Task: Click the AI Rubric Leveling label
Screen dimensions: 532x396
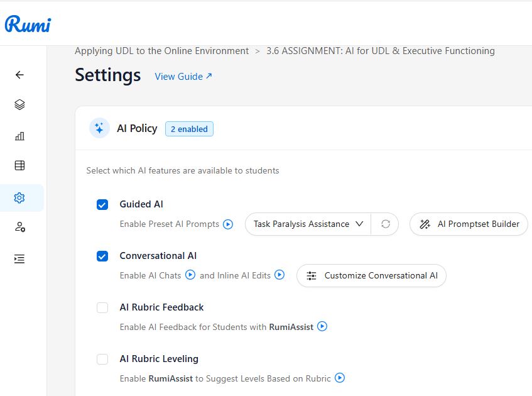Action: tap(159, 359)
